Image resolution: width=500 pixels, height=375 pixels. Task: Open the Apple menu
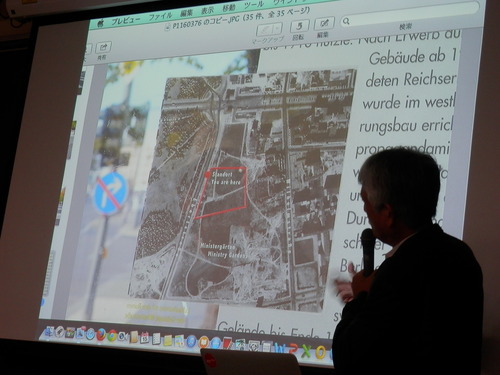click(101, 24)
